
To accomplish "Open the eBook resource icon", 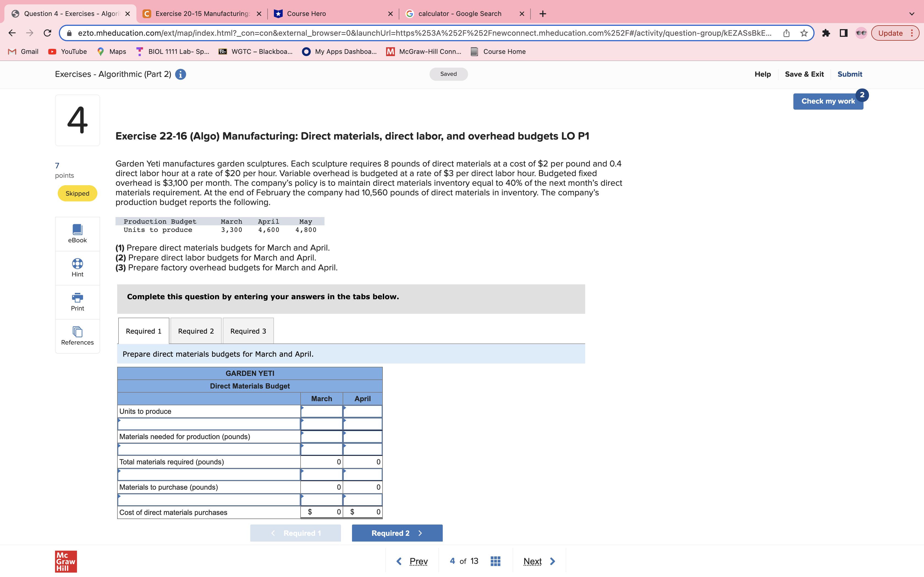I will (x=77, y=229).
